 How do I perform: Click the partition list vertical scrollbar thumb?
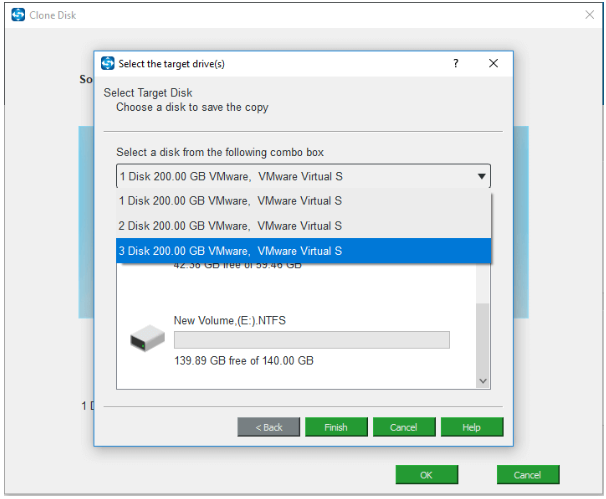(x=483, y=339)
